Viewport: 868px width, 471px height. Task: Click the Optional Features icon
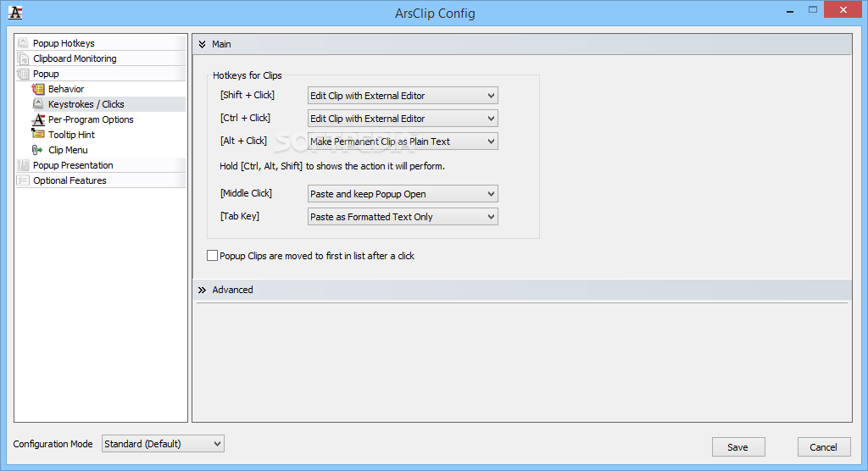(x=23, y=180)
